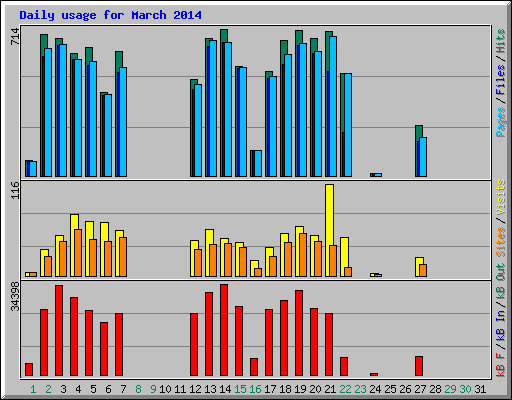512x400 pixels.
Task: Select the blue "kB In" legend word
Action: coord(501,327)
